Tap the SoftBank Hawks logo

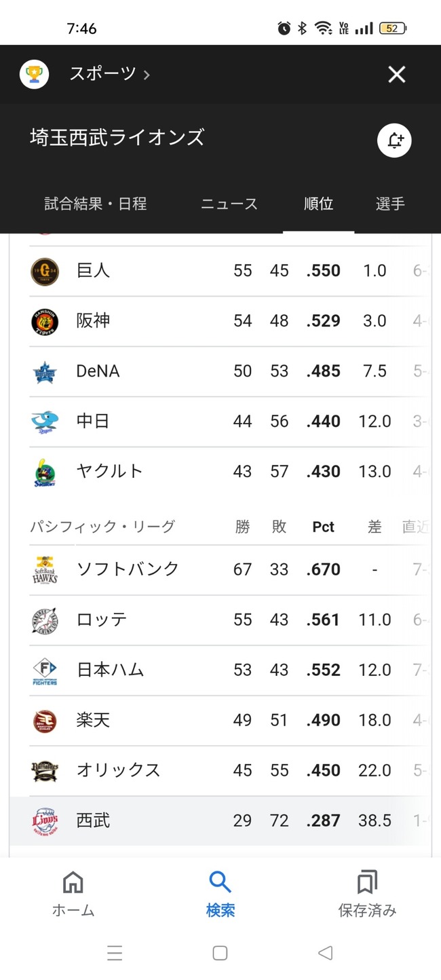[45, 570]
